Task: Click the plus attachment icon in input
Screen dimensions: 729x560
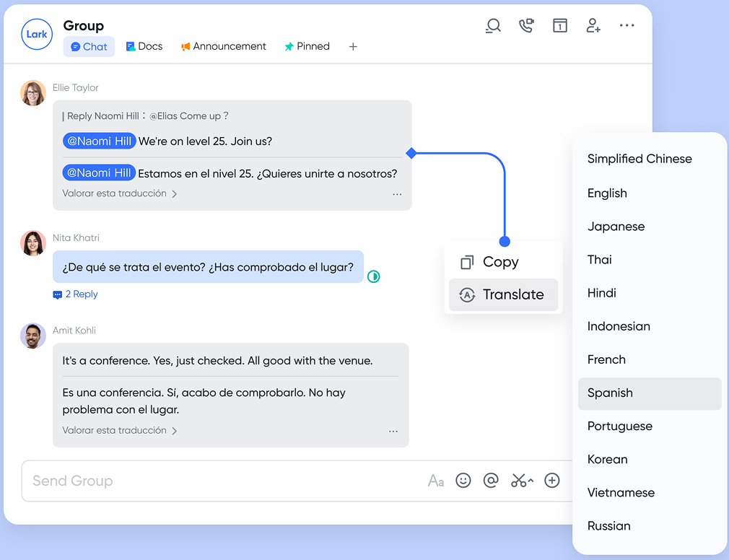Action: pyautogui.click(x=552, y=481)
